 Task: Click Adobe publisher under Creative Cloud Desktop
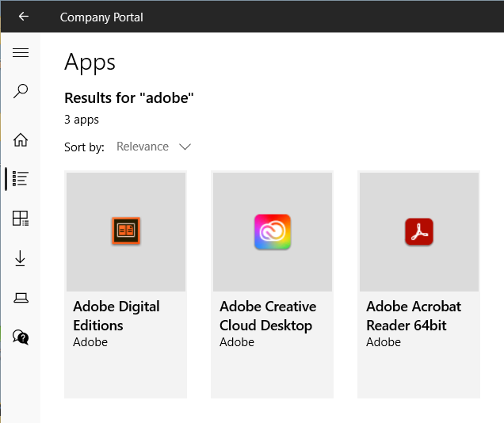237,342
